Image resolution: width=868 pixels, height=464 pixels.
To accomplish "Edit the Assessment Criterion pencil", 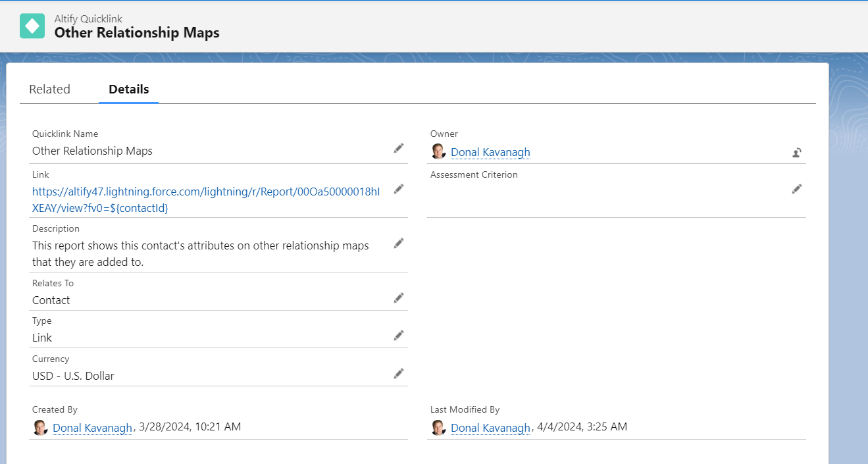I will click(x=797, y=189).
